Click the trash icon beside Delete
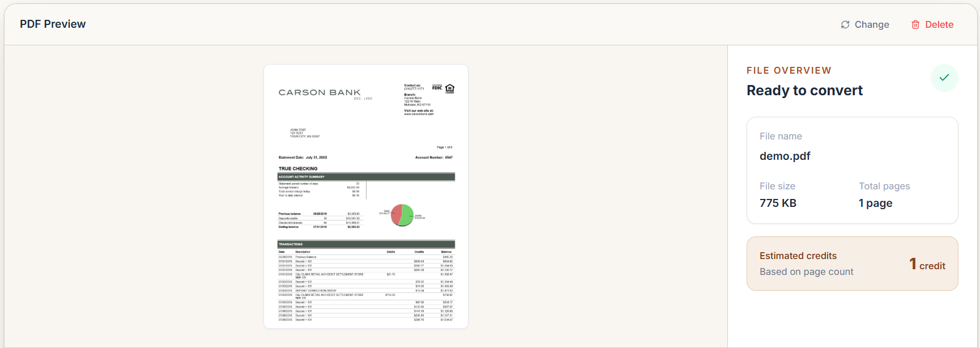Screen dimensions: 980x348 click(x=915, y=24)
